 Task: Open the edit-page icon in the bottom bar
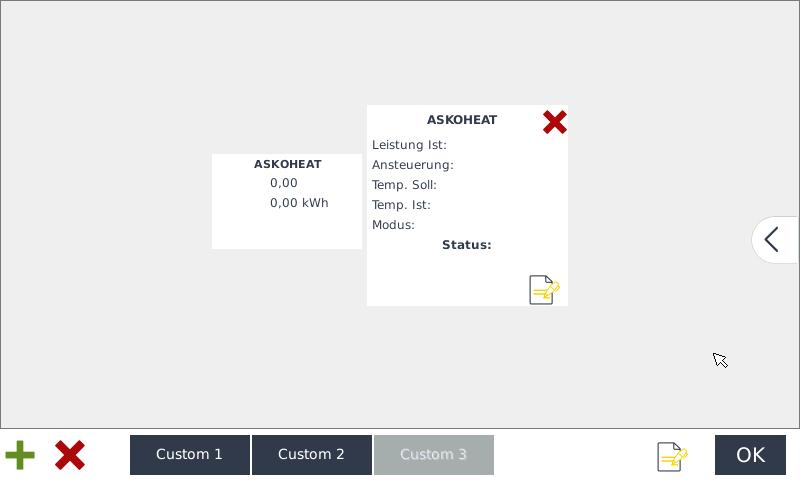point(672,456)
